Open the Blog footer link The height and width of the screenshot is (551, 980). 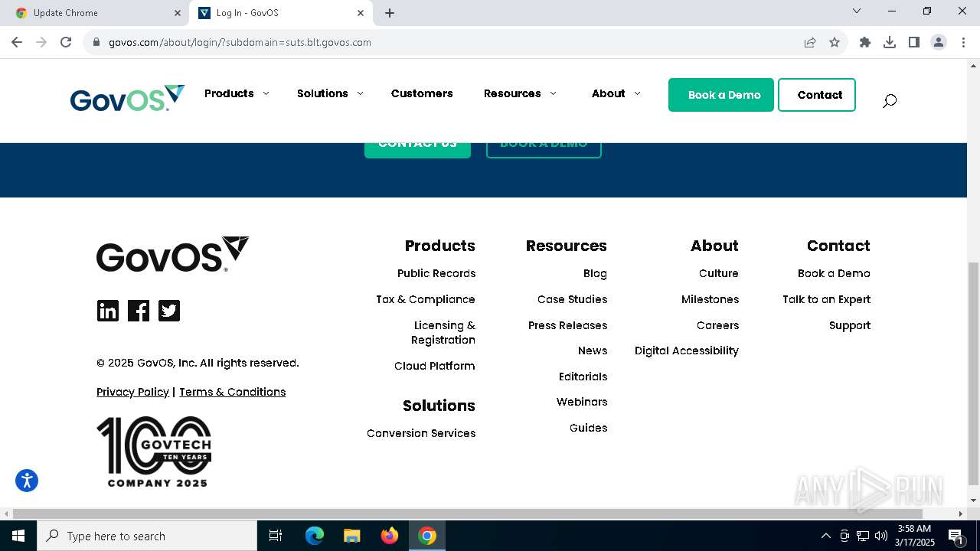[595, 273]
